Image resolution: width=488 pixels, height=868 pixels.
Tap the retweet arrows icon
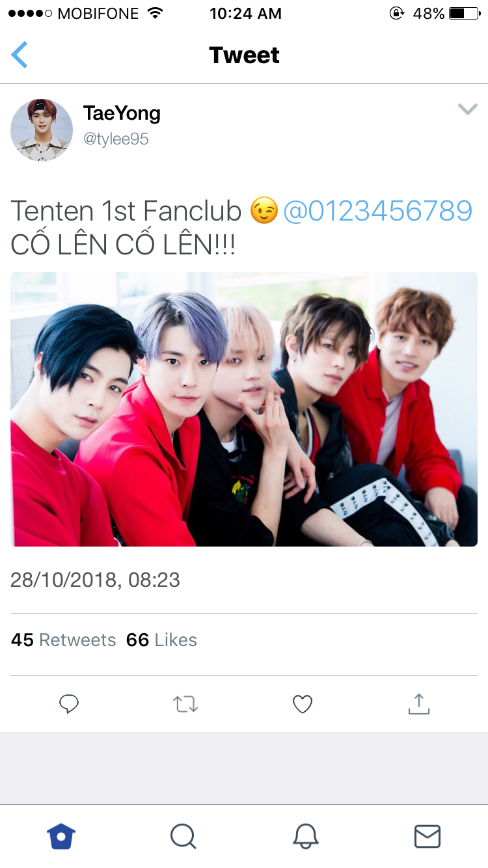(185, 704)
